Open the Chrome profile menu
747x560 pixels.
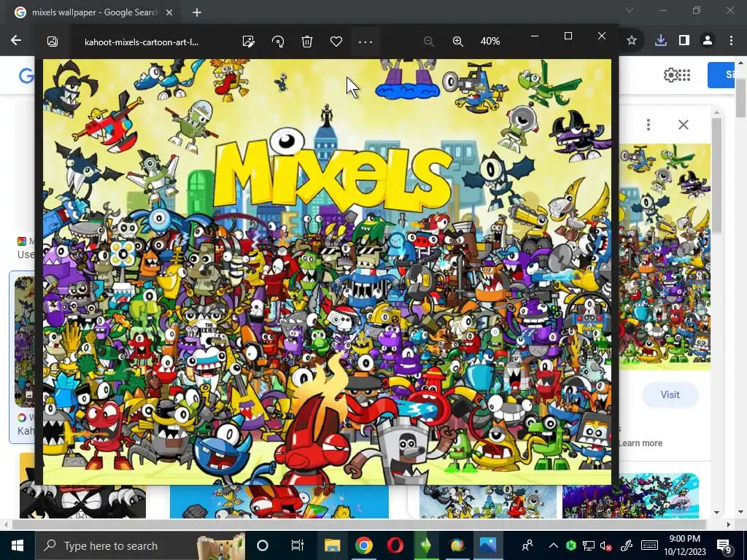[x=708, y=41]
